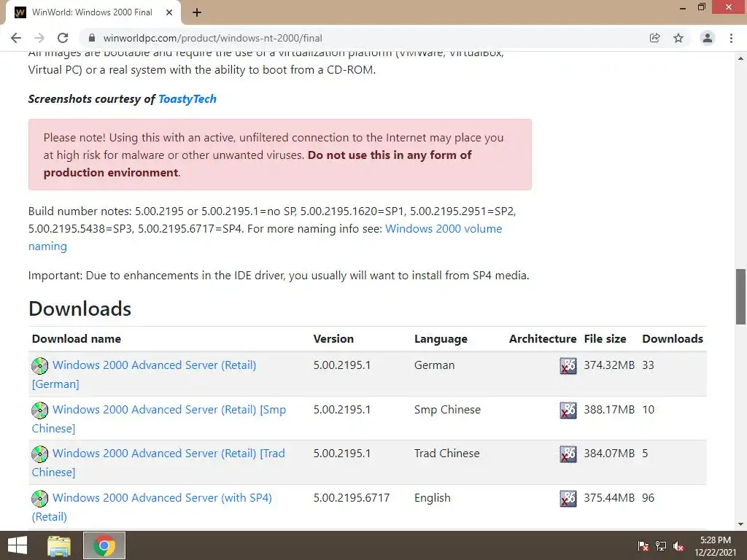The image size is (747, 560).
Task: Click the x86 architecture icon in English row
Action: pos(568,498)
